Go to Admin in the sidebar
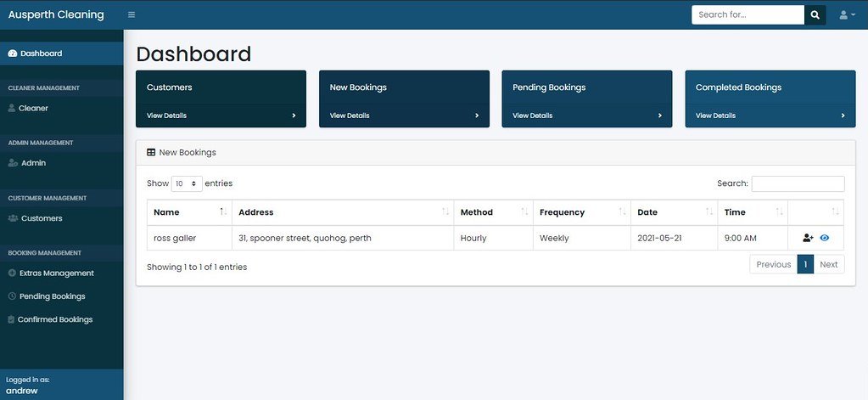 click(33, 163)
